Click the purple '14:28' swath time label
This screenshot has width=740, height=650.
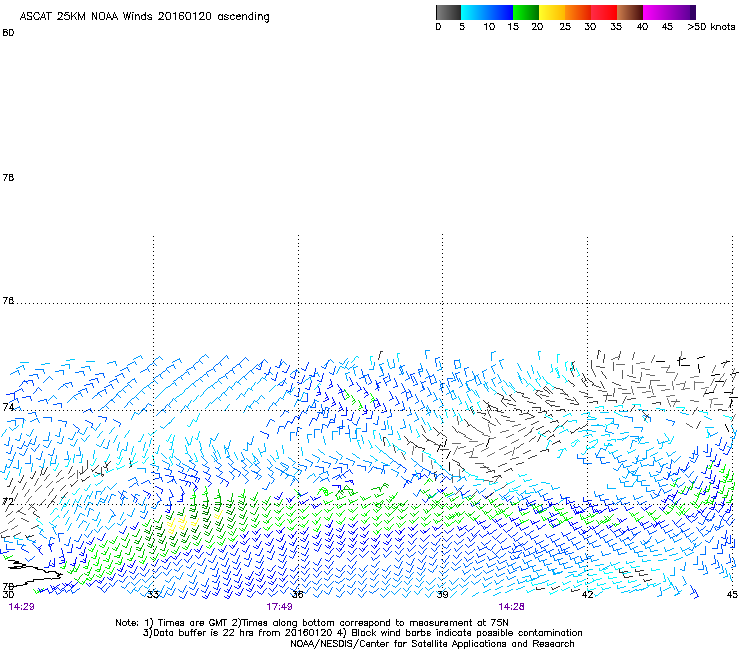[512, 607]
